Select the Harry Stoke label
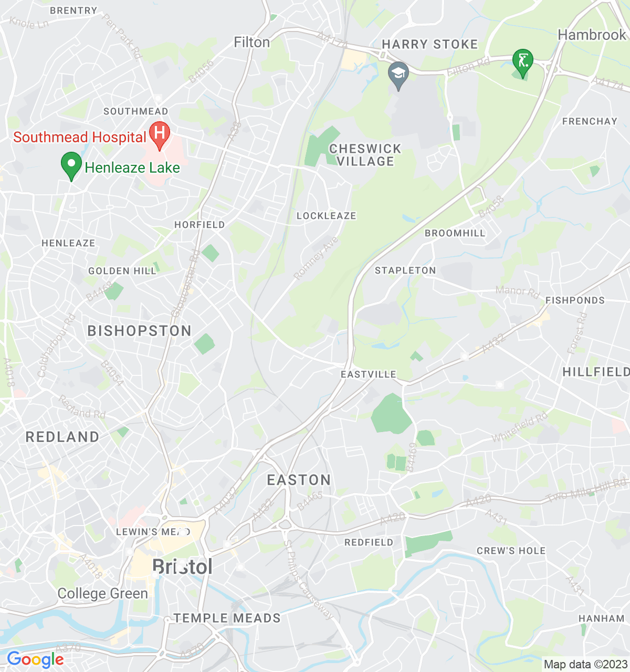The width and height of the screenshot is (630, 672). pos(430,44)
